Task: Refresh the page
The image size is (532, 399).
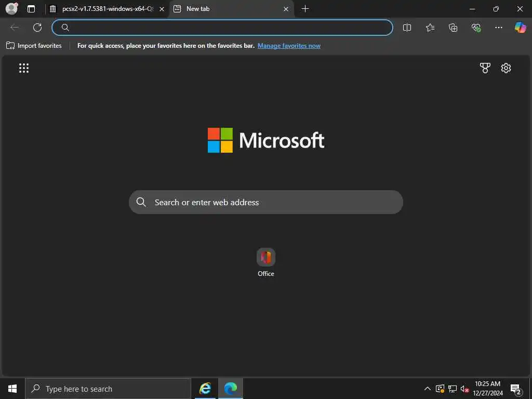Action: click(x=37, y=28)
